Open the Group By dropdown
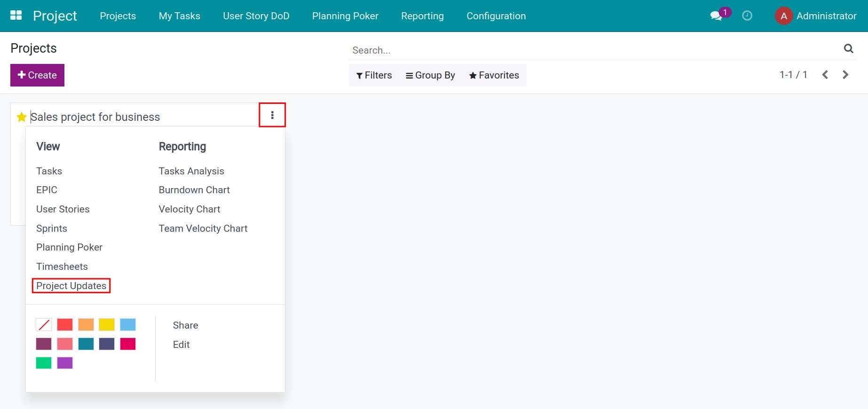 (430, 75)
